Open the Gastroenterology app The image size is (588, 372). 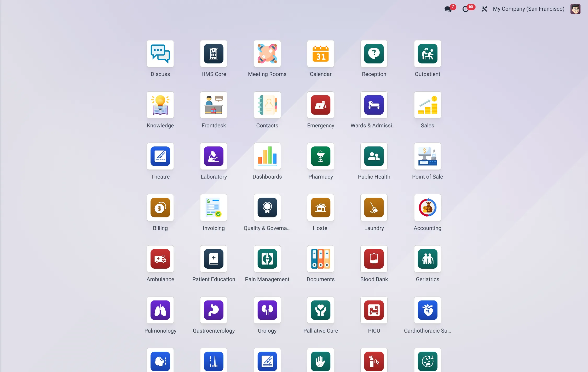(x=214, y=310)
